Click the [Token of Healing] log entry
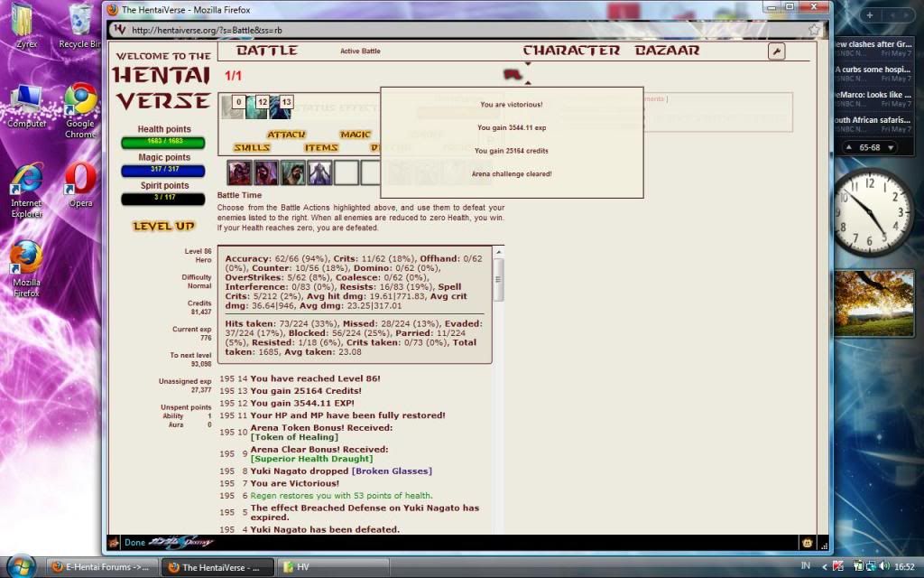Viewport: 924px width, 578px height. pos(294,437)
